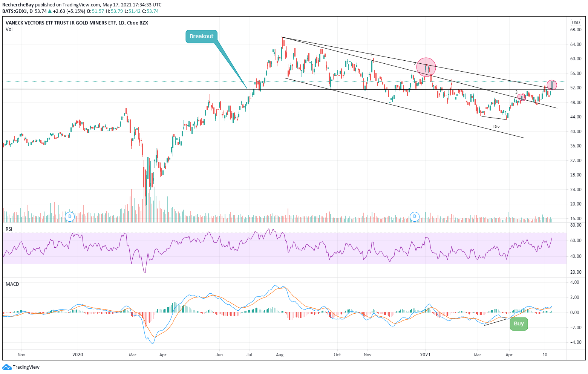
Task: Click the small pink circle near label 3
Action: [522, 97]
